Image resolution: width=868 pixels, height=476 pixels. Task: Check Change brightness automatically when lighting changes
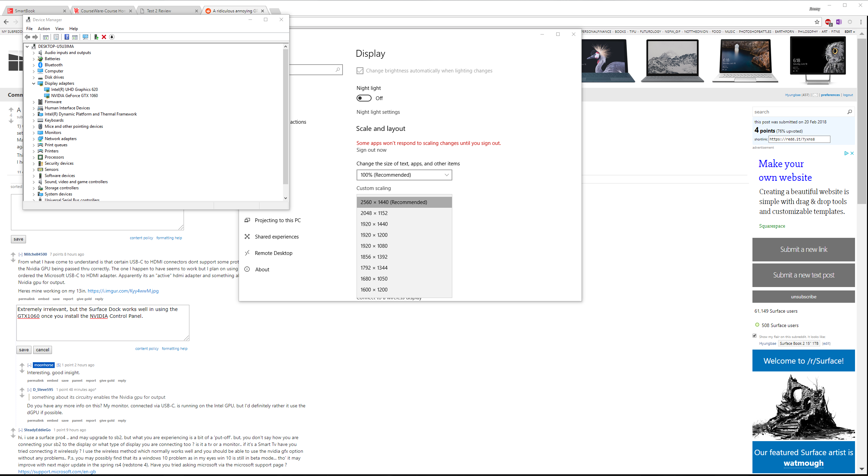(360, 71)
